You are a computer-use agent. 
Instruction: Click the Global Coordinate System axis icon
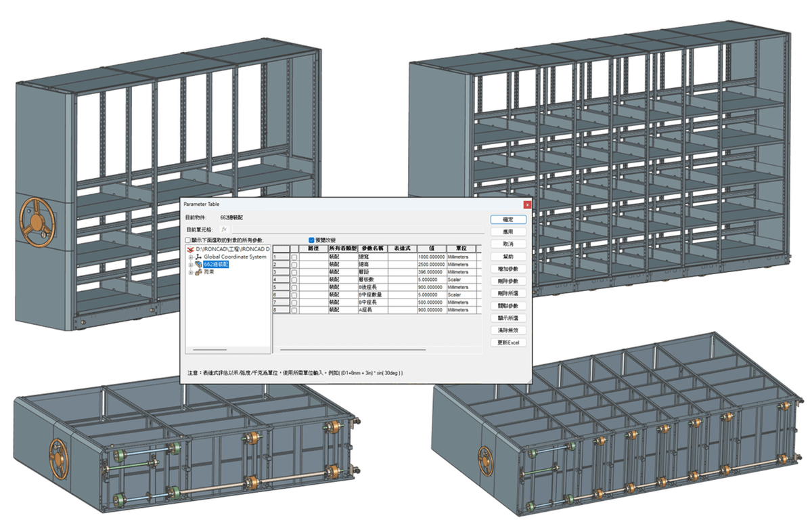click(198, 257)
